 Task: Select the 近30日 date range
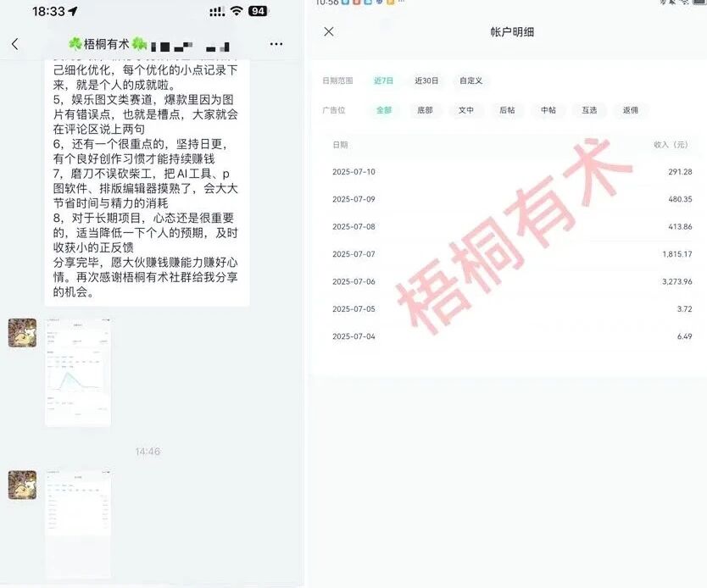point(426,81)
